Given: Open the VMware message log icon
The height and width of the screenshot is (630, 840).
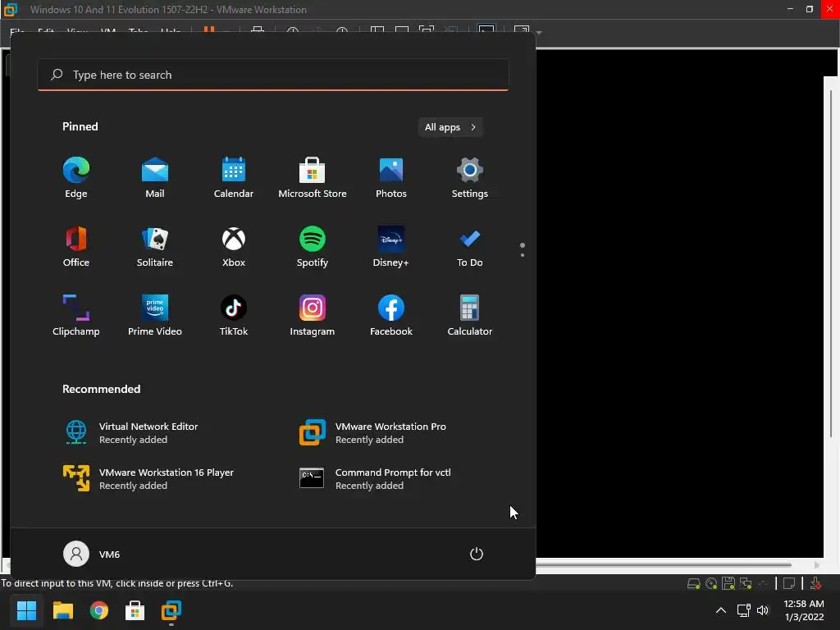Looking at the screenshot, I should [789, 583].
